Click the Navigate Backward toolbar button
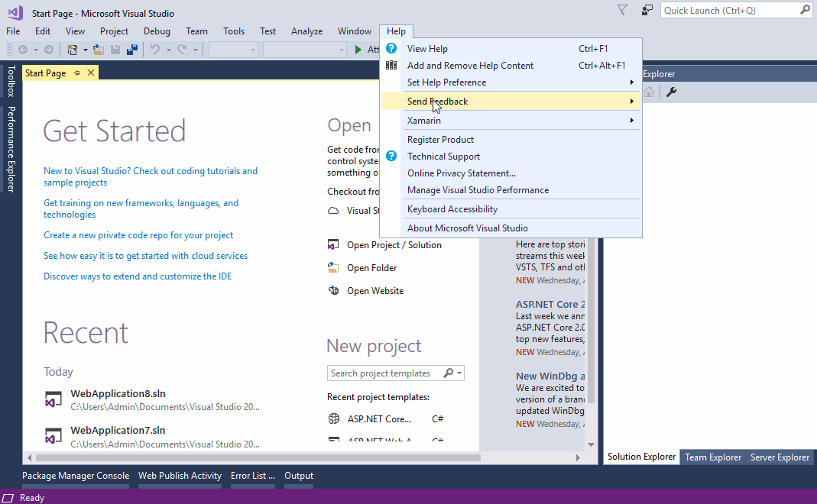The height and width of the screenshot is (504, 817). tap(23, 50)
